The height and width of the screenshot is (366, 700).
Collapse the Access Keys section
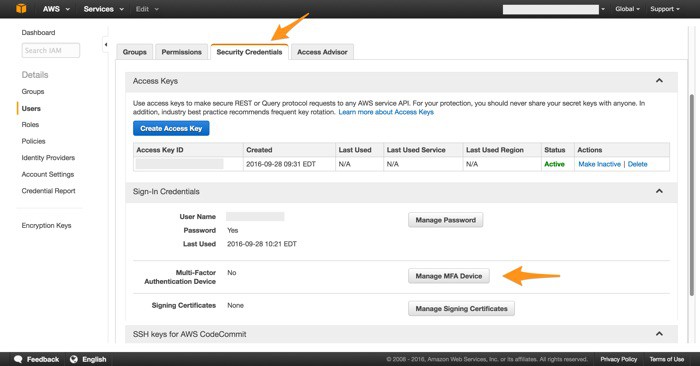tap(659, 81)
